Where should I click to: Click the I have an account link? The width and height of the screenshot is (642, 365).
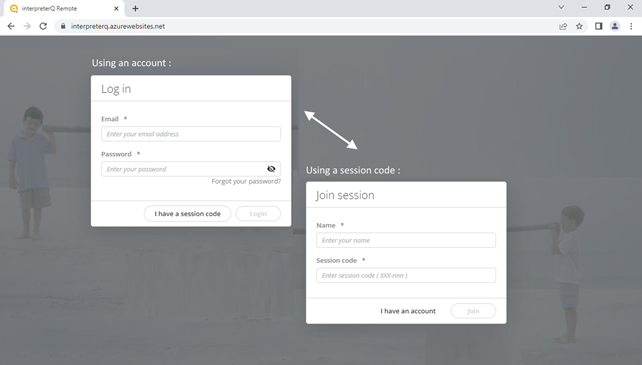coord(408,311)
